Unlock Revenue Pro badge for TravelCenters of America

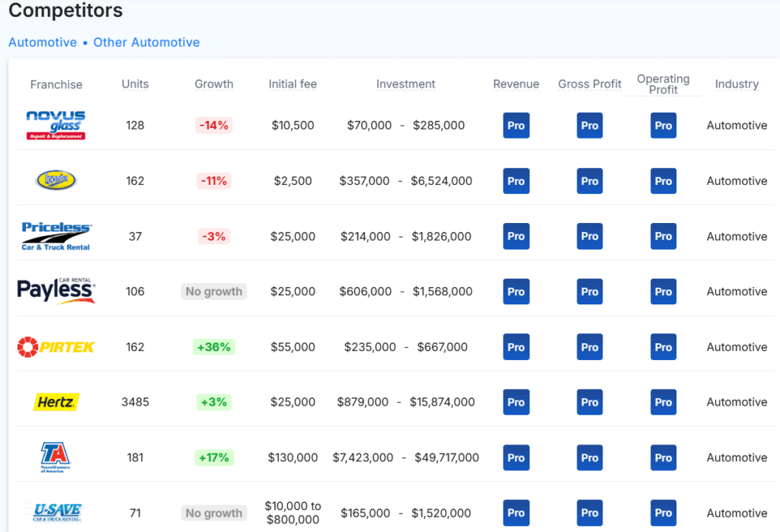click(x=516, y=457)
